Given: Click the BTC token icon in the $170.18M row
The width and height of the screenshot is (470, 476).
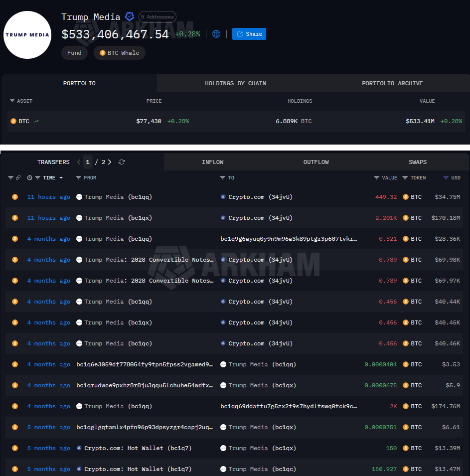Looking at the screenshot, I should pyautogui.click(x=406, y=218).
